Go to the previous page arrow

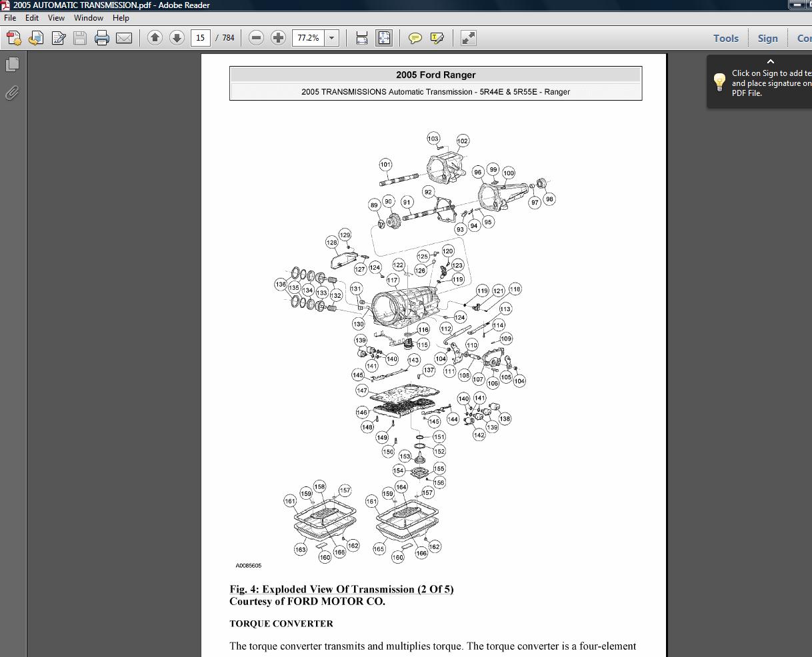point(155,38)
